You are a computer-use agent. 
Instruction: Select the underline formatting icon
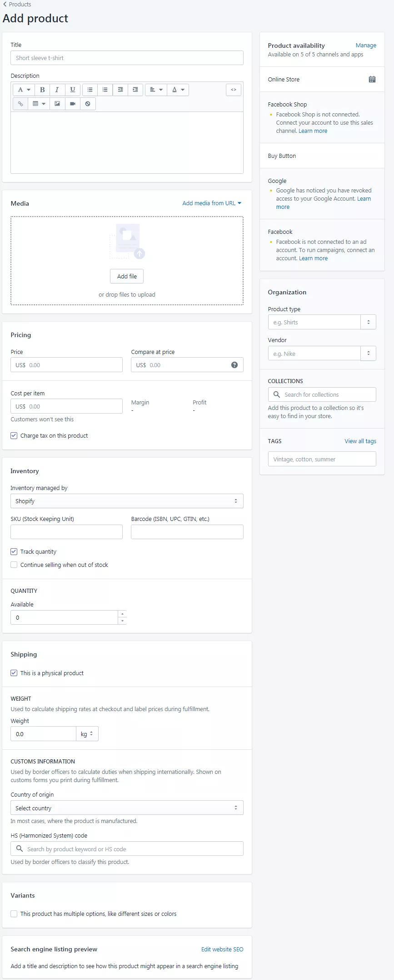point(72,90)
